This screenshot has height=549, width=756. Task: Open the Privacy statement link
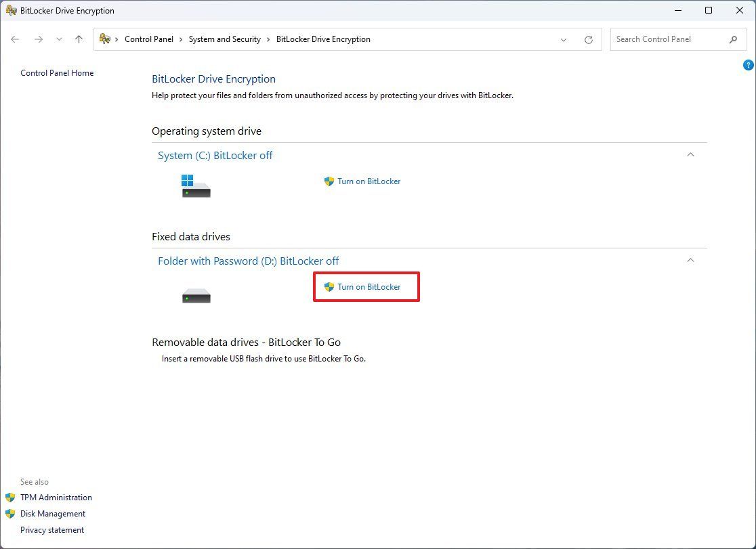pyautogui.click(x=51, y=530)
